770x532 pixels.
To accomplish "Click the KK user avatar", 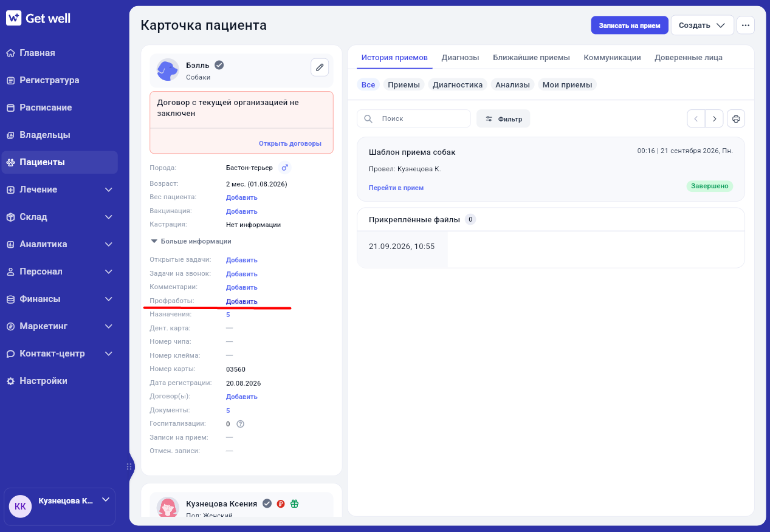I will pyautogui.click(x=20, y=506).
